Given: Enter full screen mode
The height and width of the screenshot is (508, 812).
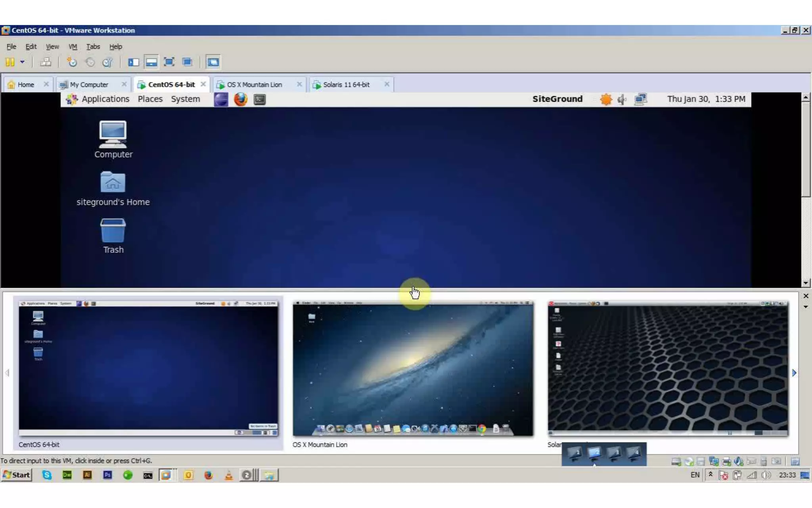Looking at the screenshot, I should pos(169,62).
